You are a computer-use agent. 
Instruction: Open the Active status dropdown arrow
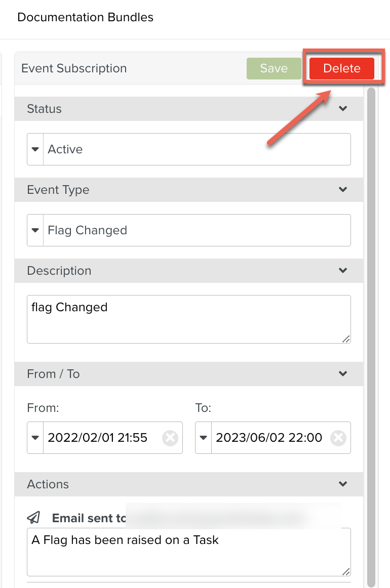[35, 149]
